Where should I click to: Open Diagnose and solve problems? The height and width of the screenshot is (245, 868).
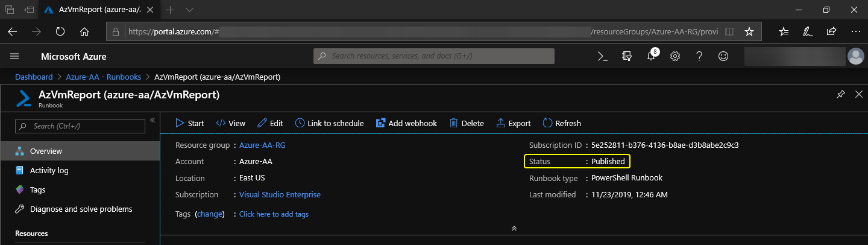81,209
